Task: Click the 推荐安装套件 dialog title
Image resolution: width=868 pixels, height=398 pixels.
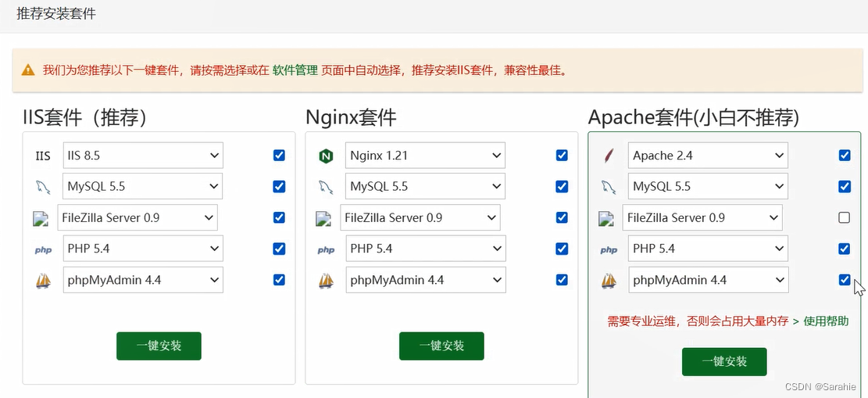Action: click(56, 14)
